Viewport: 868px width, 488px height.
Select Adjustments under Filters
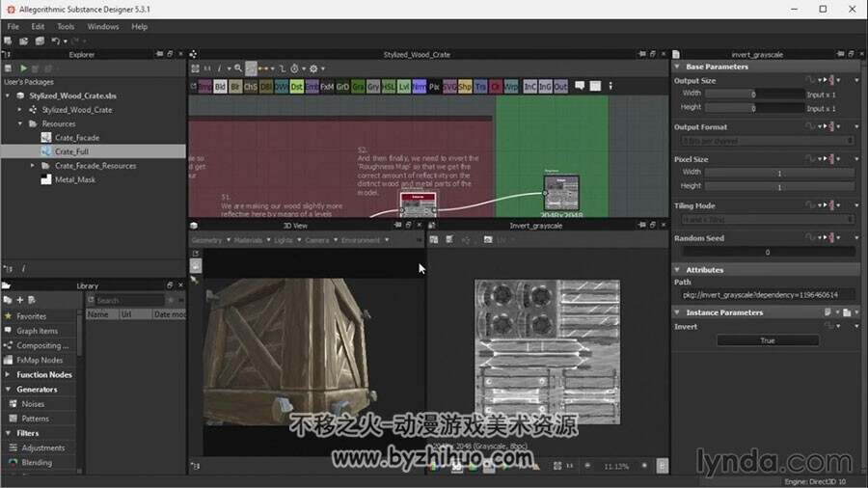coord(43,447)
